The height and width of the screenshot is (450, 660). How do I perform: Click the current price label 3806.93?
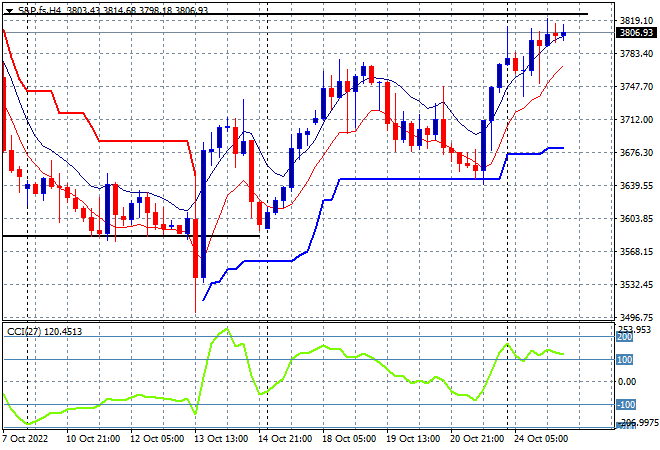coord(636,33)
